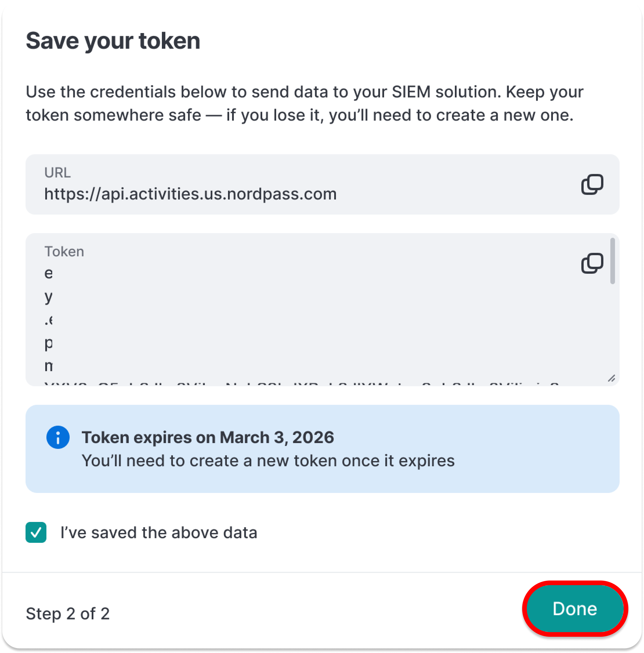
Task: Click the first token character "e"
Action: coord(48,273)
